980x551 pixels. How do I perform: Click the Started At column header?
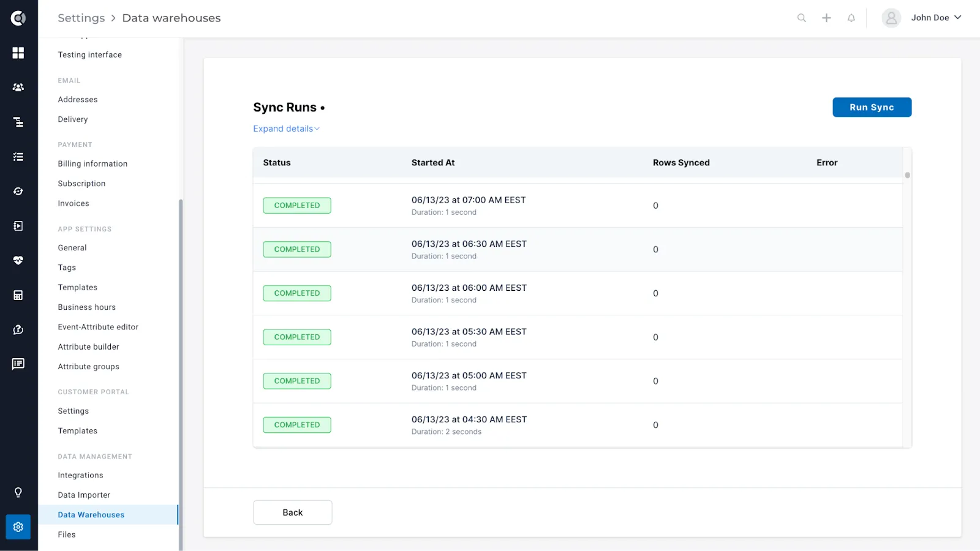coord(433,163)
